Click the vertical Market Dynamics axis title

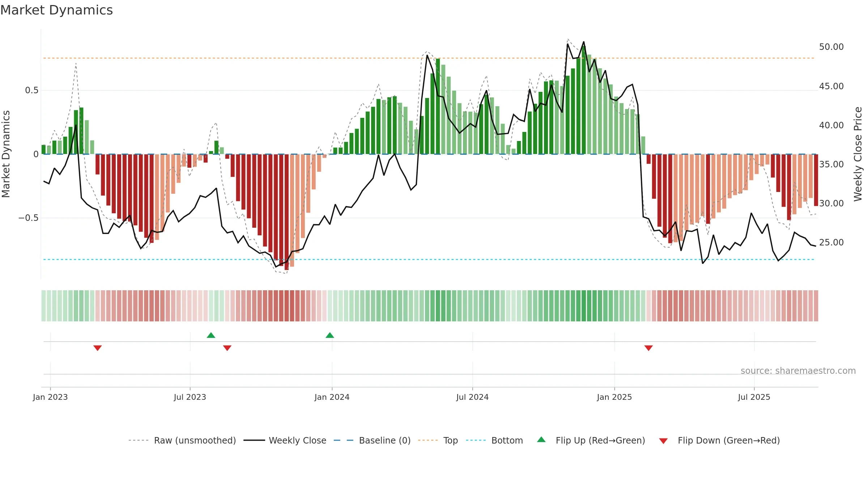point(6,154)
